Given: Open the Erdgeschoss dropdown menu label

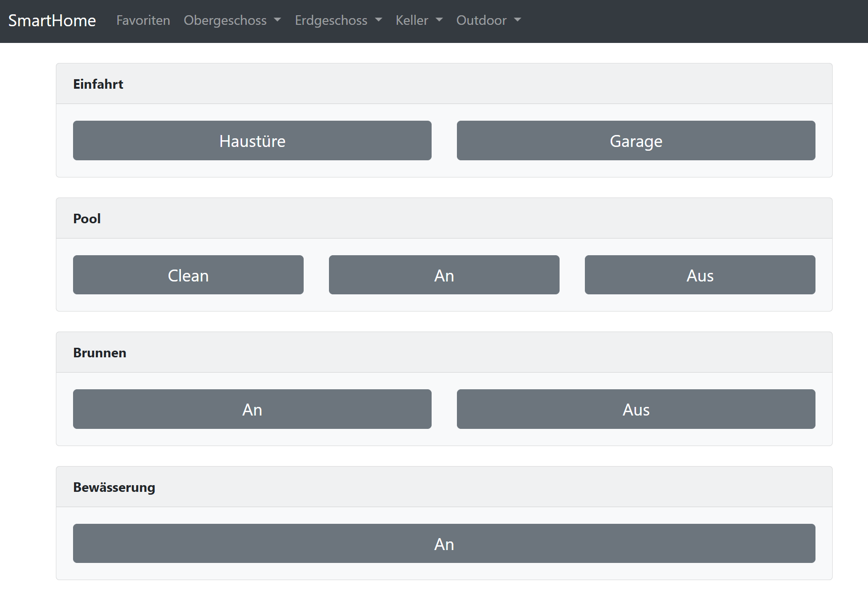Looking at the screenshot, I should (331, 20).
